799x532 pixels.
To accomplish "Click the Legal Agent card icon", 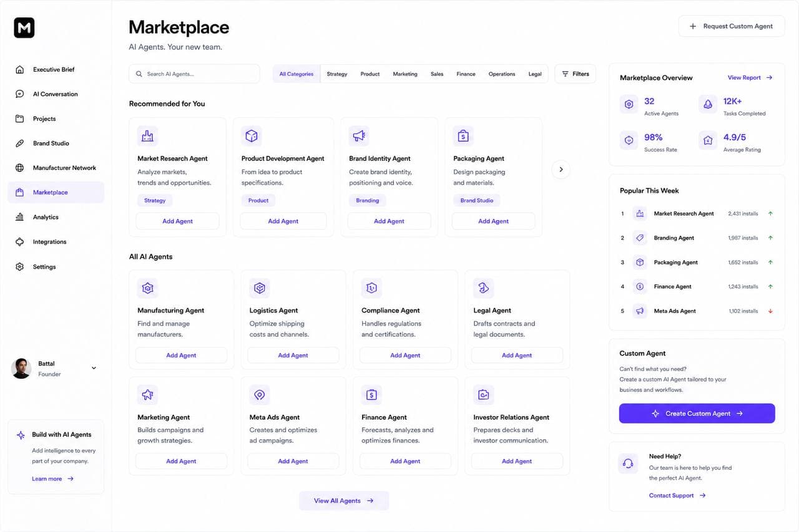I will [483, 288].
